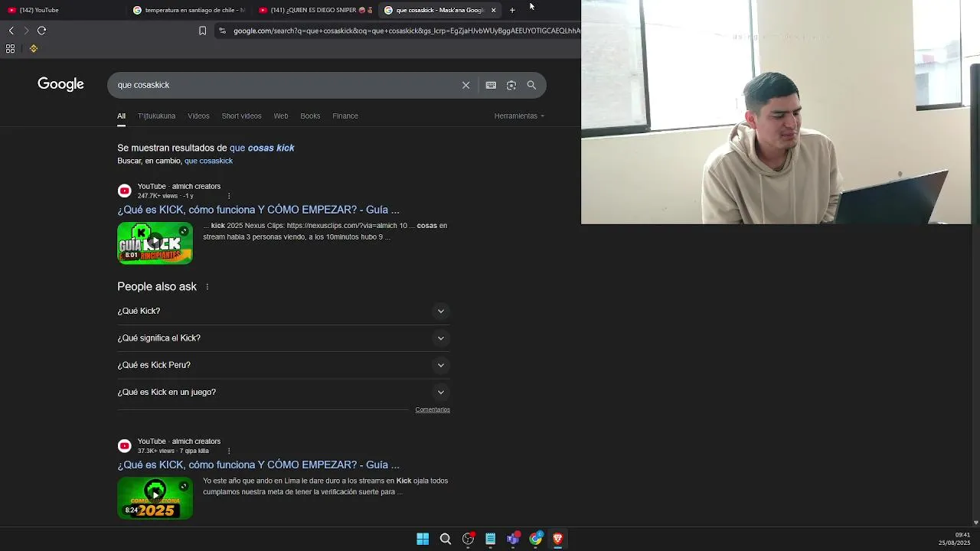Play the 'Guía Kick' 8:01 video thumbnail
Image resolution: width=980 pixels, height=551 pixels.
coord(155,243)
